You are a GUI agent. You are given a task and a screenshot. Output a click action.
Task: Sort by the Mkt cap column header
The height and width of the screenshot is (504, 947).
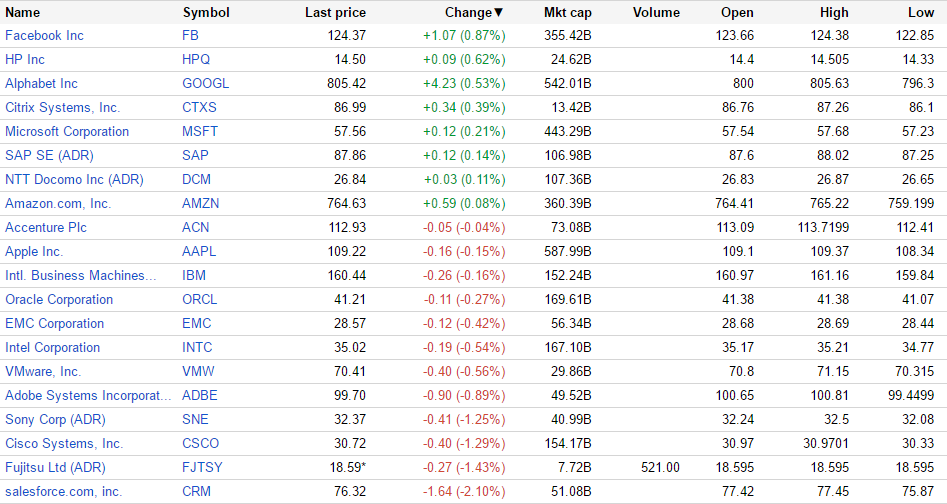567,13
